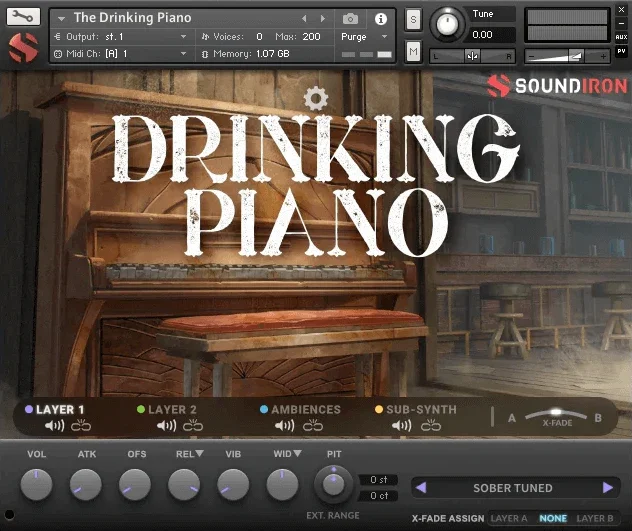This screenshot has height=531, width=632.
Task: Select previous preset with left purple arrow
Action: click(421, 488)
